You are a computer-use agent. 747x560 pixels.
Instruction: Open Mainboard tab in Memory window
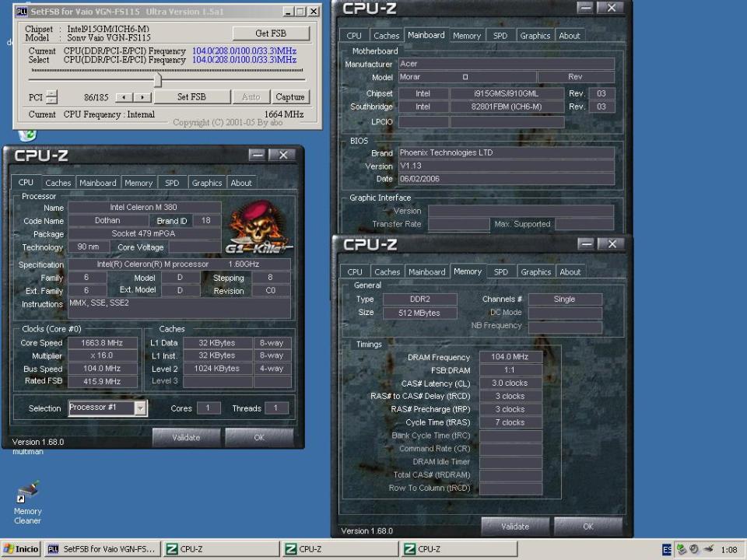point(427,272)
